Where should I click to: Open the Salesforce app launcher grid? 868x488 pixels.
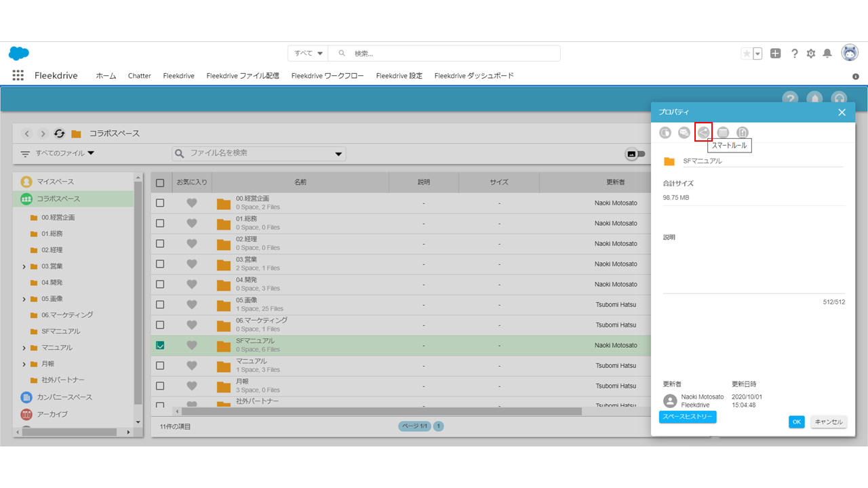coord(18,76)
